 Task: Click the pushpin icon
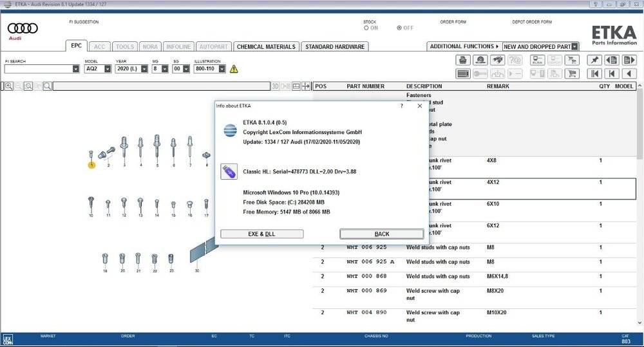[x=595, y=60]
